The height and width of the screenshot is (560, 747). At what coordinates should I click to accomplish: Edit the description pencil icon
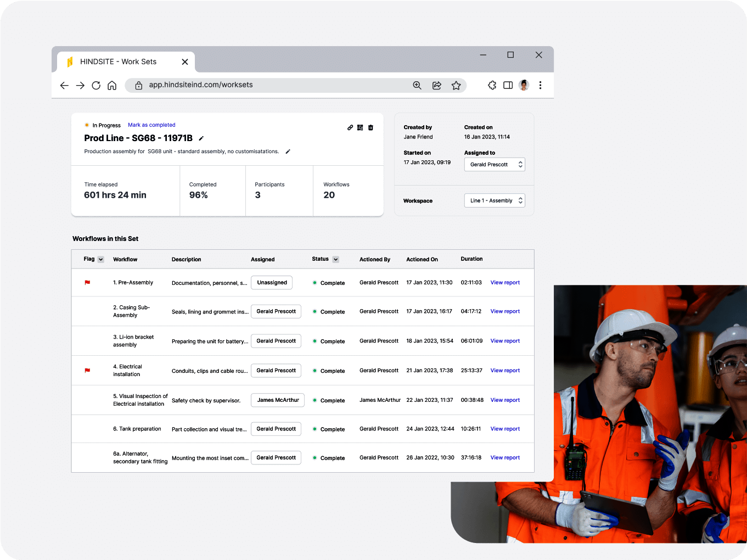click(288, 152)
